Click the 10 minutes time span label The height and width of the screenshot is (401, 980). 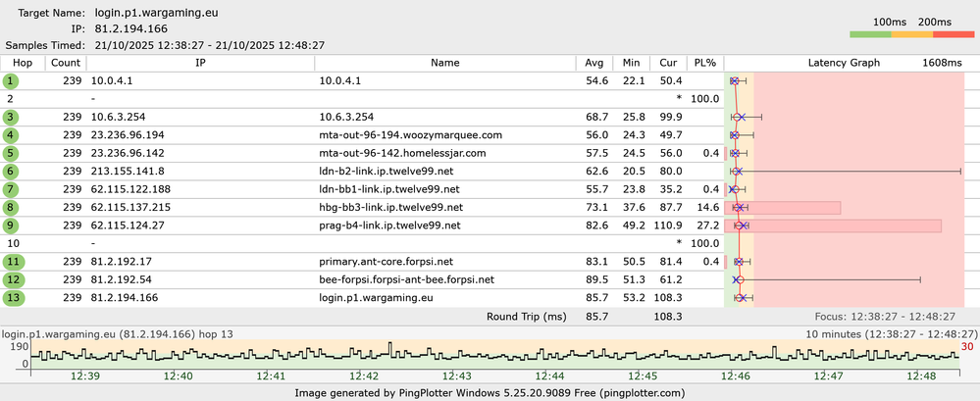coord(892,334)
